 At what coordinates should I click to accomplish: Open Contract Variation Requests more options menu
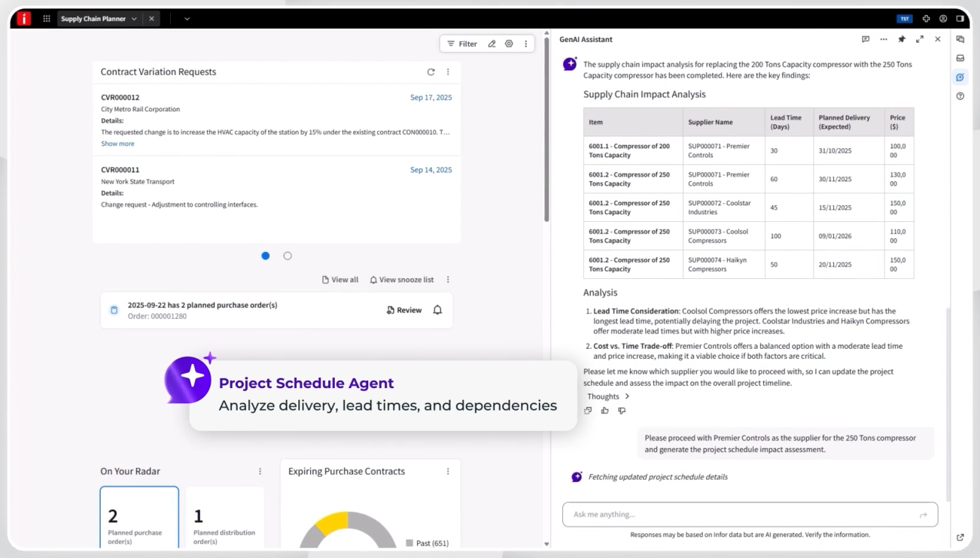point(448,72)
